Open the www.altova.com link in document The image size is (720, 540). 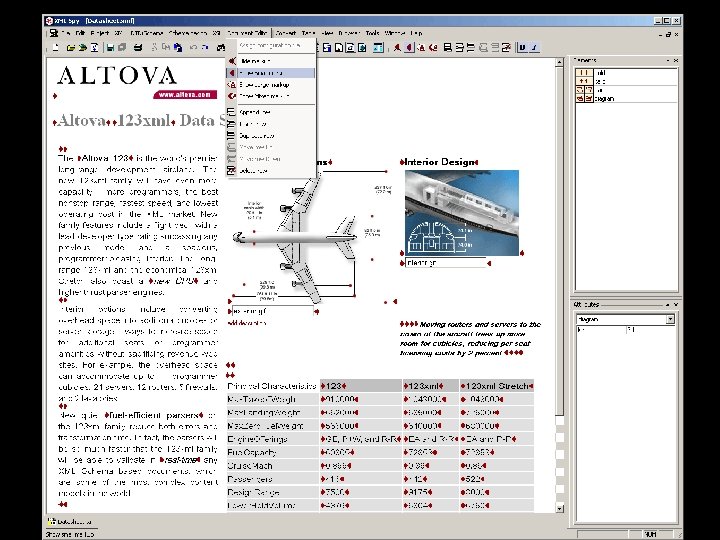click(x=185, y=94)
